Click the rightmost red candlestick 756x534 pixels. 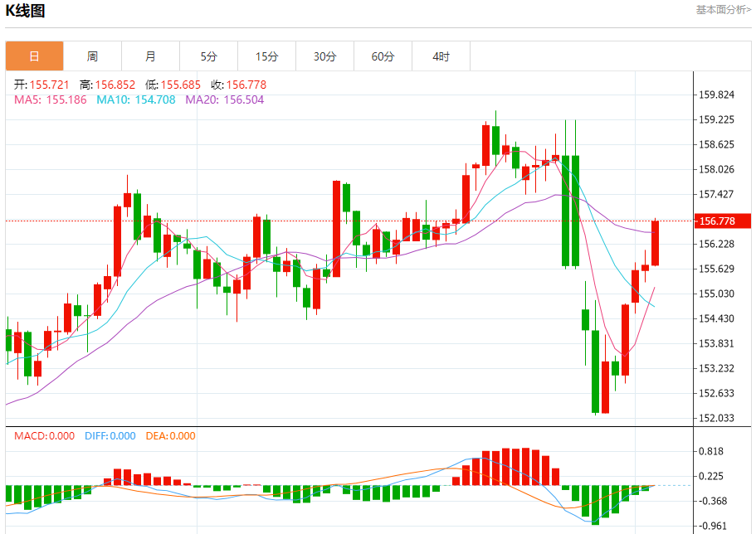pos(655,243)
